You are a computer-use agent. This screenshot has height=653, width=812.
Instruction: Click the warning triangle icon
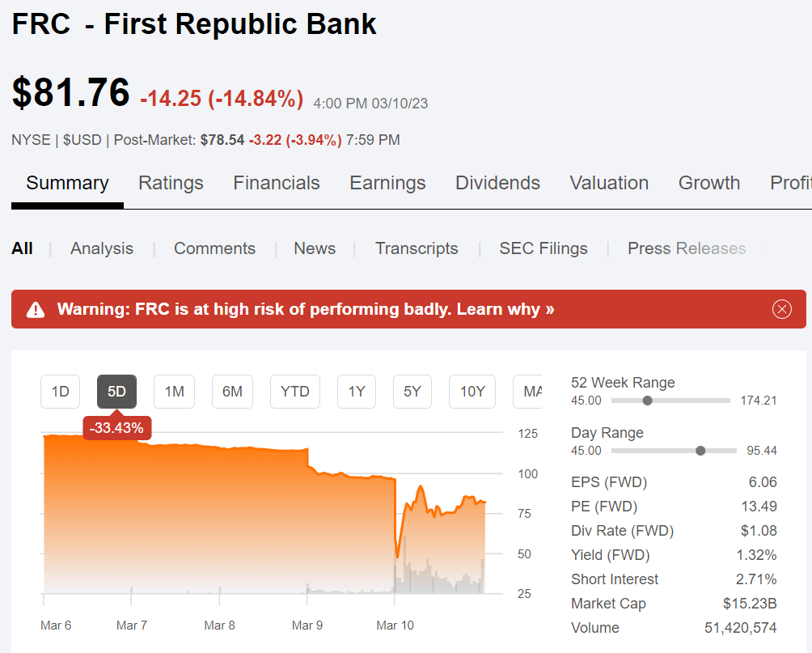36,310
